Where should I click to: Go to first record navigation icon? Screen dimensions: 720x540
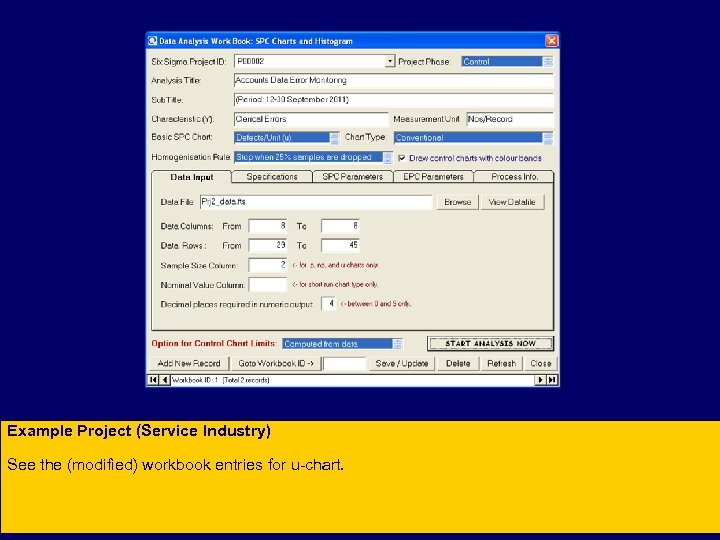(153, 380)
